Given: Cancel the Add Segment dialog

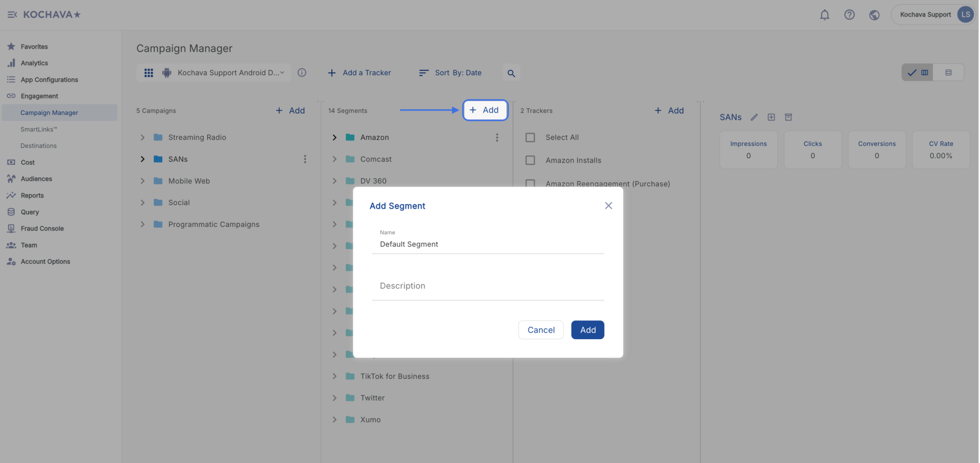Looking at the screenshot, I should (541, 330).
